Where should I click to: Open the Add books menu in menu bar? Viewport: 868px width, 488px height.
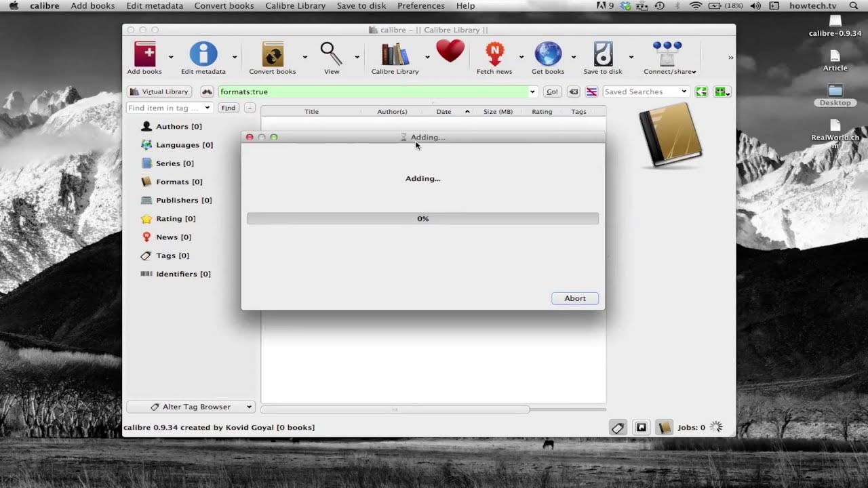[x=93, y=5]
